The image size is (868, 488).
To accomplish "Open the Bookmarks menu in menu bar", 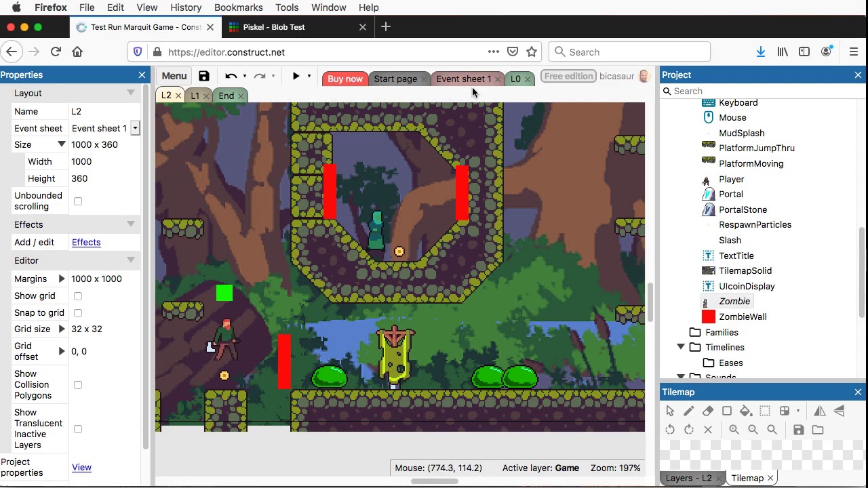I will [x=239, y=7].
